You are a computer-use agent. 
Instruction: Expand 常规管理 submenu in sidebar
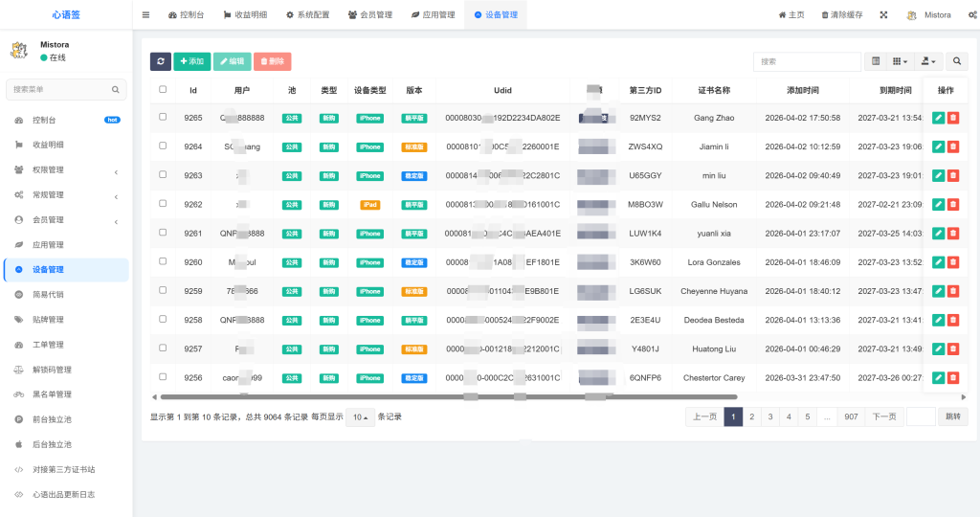pos(66,195)
